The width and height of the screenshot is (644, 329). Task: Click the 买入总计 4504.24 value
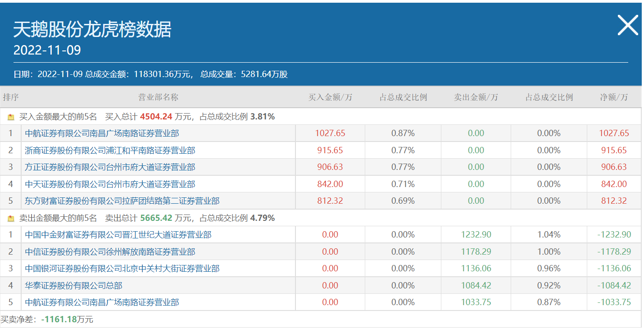pos(156,117)
